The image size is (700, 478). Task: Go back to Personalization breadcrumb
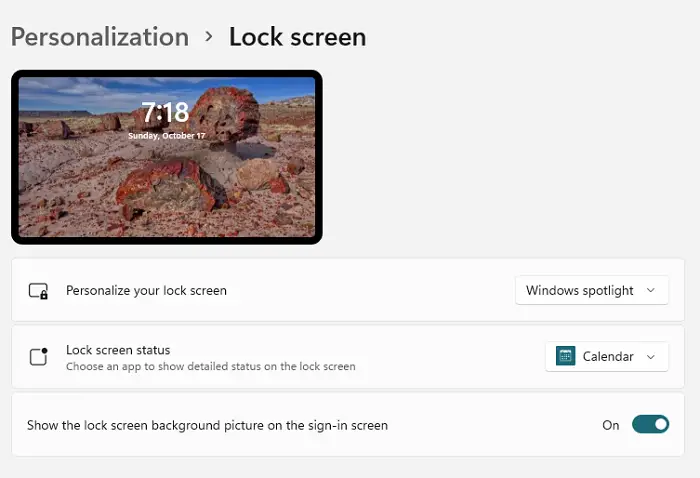pyautogui.click(x=100, y=37)
